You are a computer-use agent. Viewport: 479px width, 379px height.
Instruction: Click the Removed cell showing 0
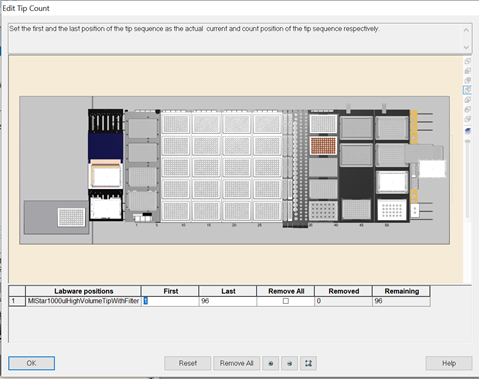(343, 301)
